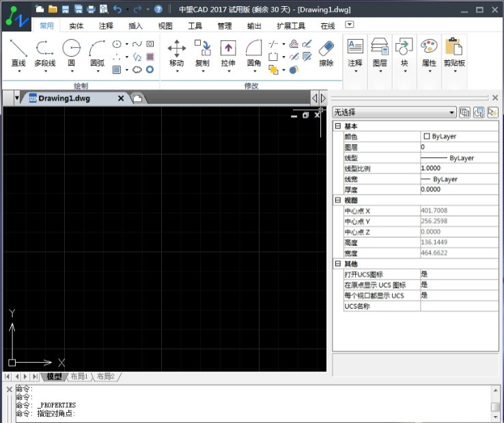Select the Polyline (多段线) tool

[x=44, y=53]
